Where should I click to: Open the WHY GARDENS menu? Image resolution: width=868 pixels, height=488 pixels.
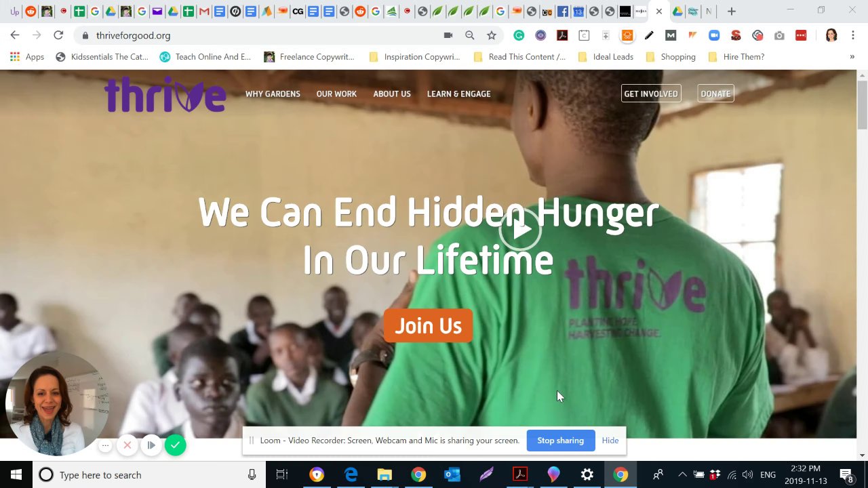coord(273,94)
